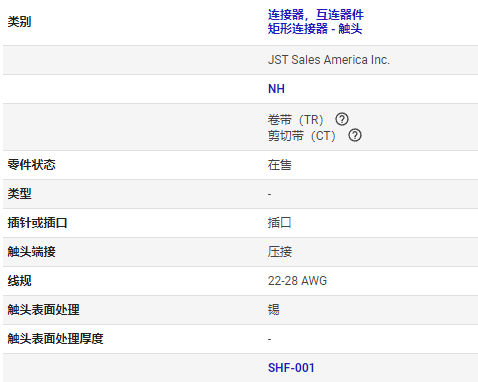Click the 压接 termination value
478x382 pixels.
point(280,252)
